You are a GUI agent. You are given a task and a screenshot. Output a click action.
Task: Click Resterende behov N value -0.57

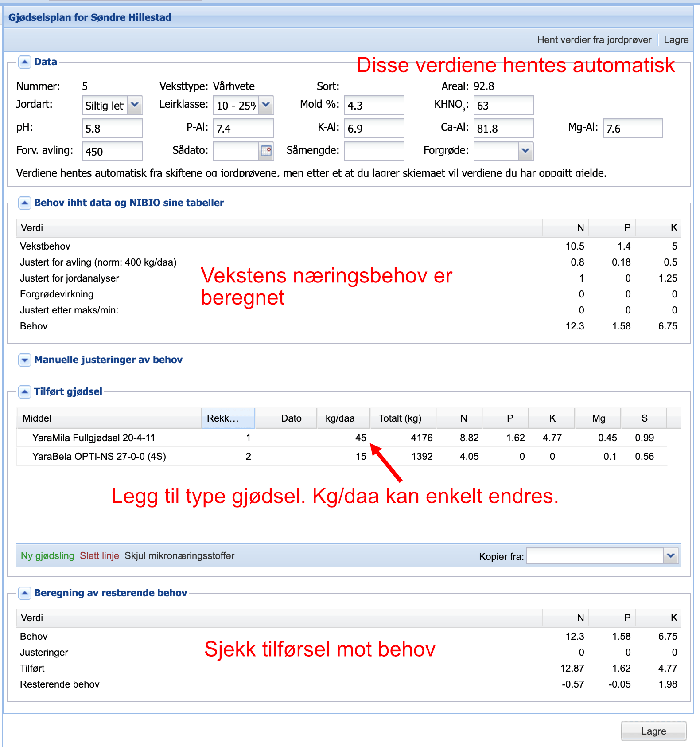573,684
